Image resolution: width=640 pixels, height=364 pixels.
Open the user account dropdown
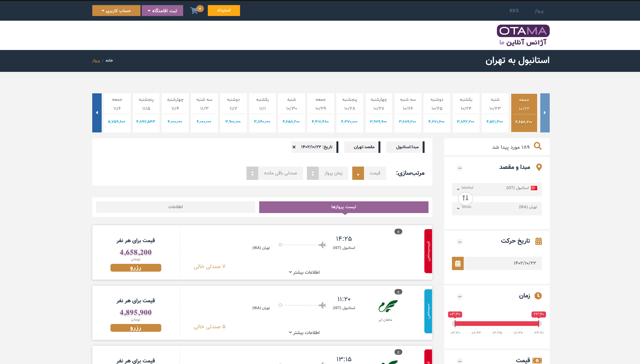tap(116, 11)
